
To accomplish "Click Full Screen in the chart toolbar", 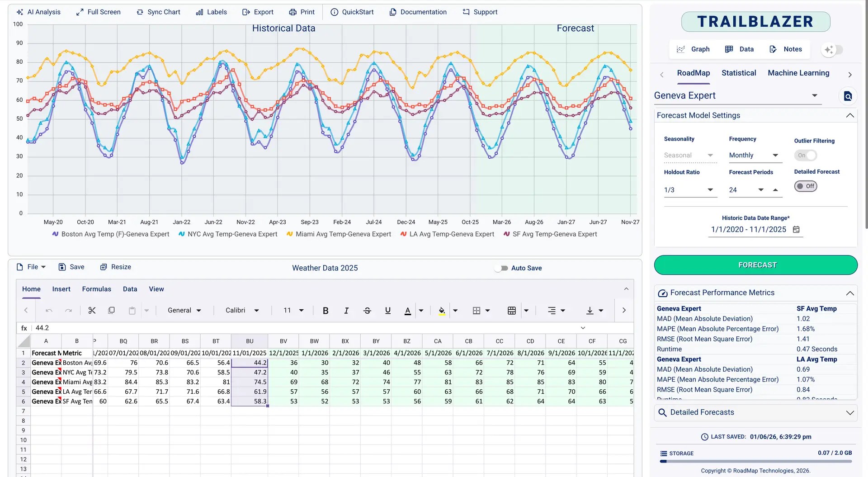I will coord(98,12).
